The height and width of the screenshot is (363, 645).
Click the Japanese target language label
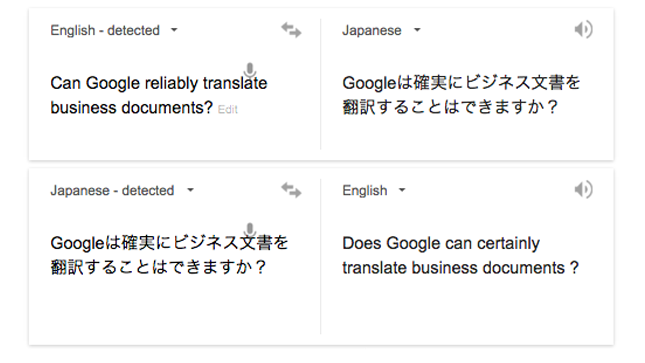[x=371, y=30]
